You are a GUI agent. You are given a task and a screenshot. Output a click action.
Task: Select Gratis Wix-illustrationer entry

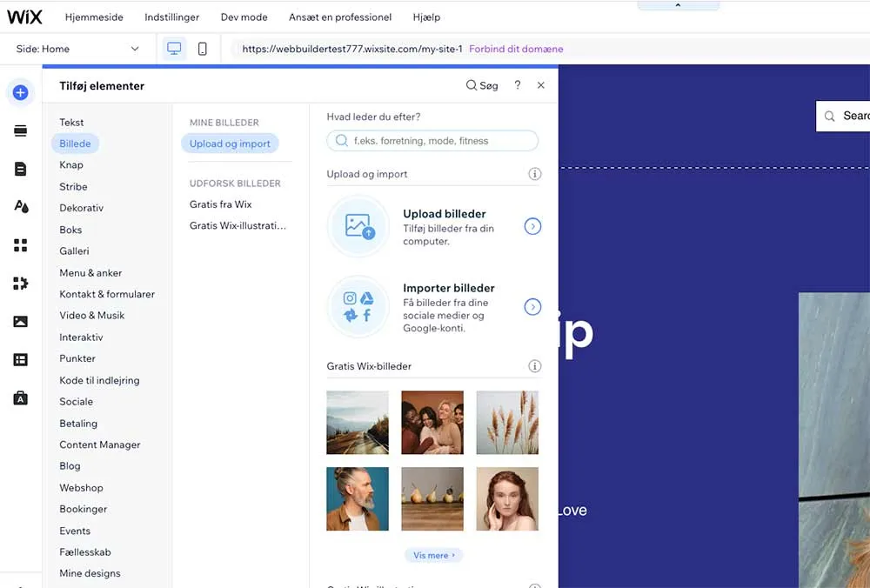(238, 226)
